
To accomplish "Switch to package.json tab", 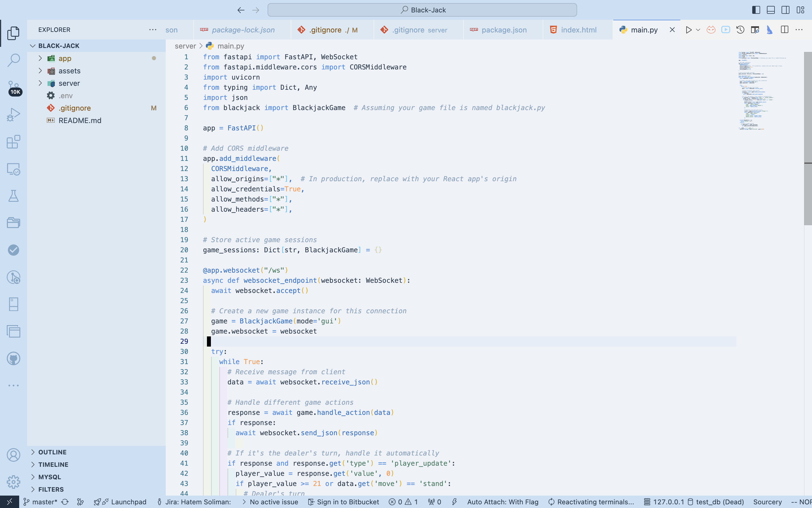I will point(503,30).
